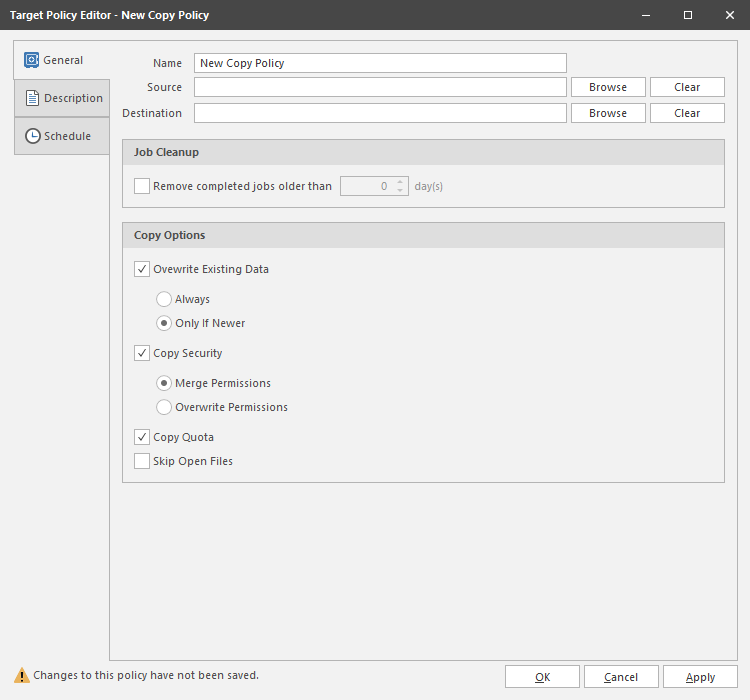Image resolution: width=750 pixels, height=700 pixels.
Task: Enable Remove completed jobs older than checkbox
Action: [142, 186]
